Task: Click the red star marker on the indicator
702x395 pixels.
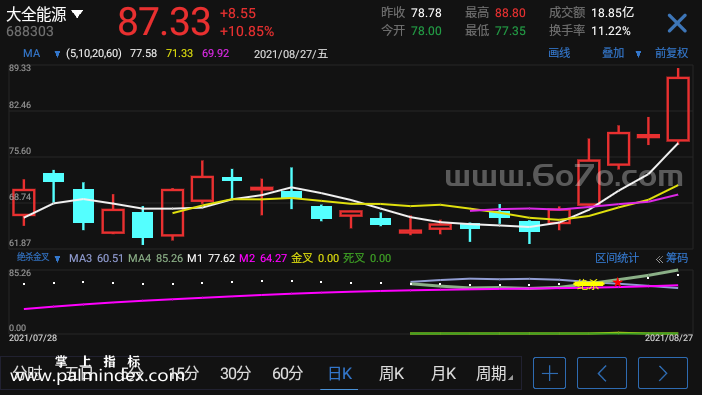Action: point(617,282)
